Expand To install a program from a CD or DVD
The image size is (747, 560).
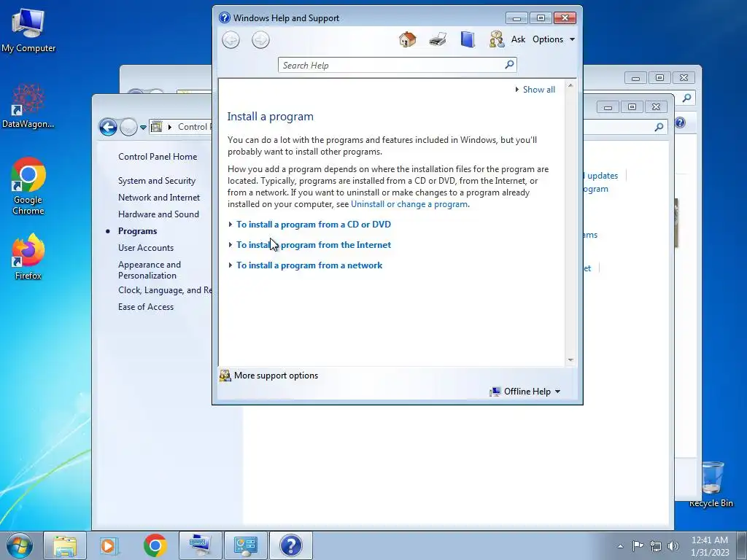coord(314,225)
